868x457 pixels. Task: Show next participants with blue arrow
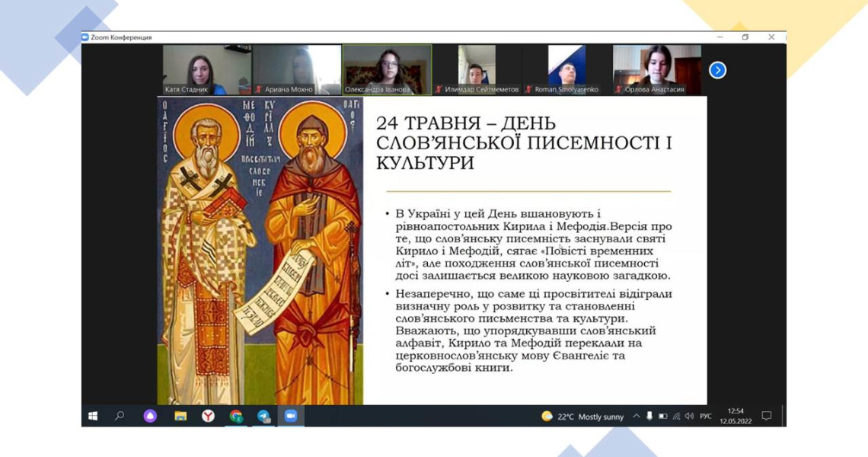coord(717,70)
